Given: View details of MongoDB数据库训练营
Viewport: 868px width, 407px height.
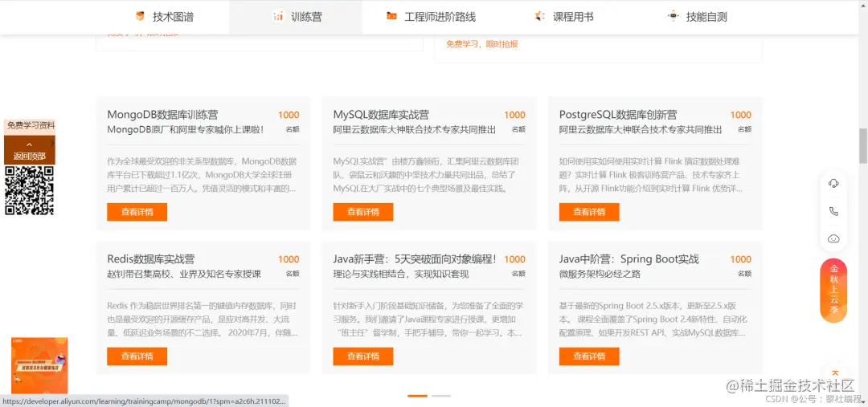Looking at the screenshot, I should 137,212.
